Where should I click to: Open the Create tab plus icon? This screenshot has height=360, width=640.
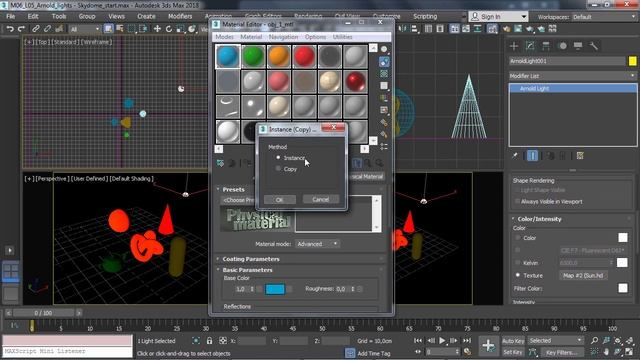(514, 46)
